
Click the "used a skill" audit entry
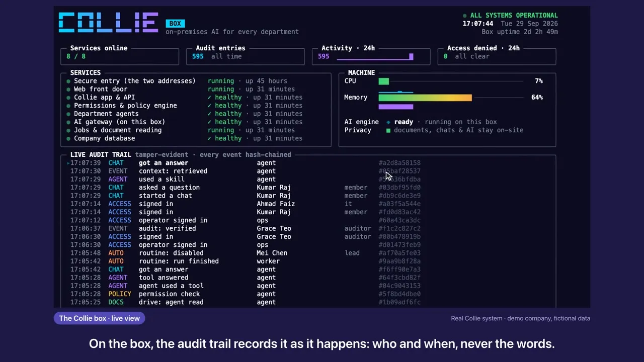[x=162, y=179]
